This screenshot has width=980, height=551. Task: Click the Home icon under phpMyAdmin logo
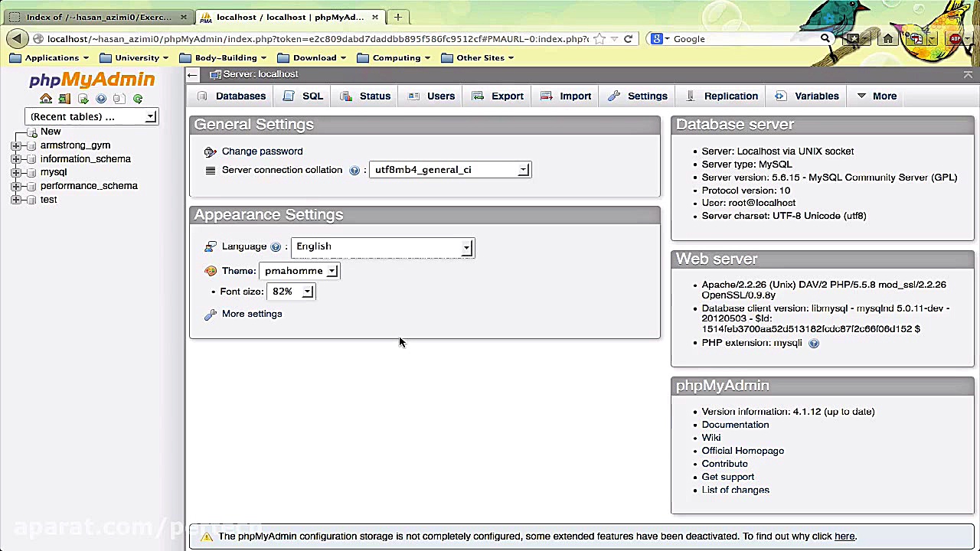click(x=46, y=99)
